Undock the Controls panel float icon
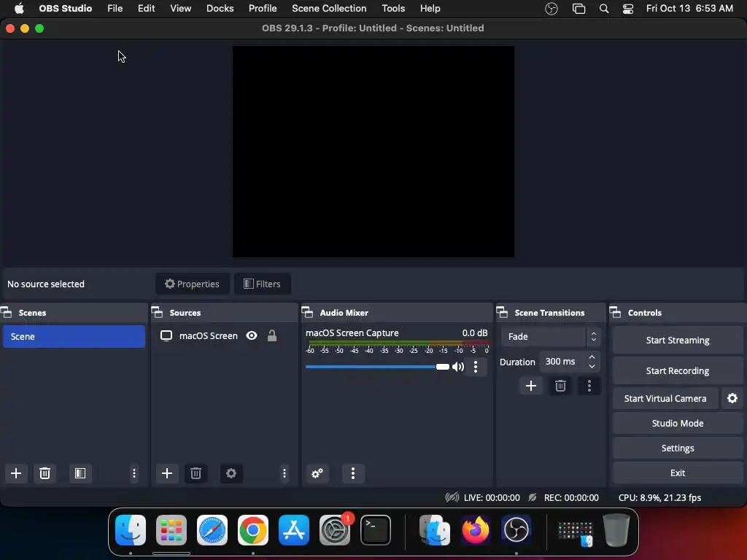 616,313
